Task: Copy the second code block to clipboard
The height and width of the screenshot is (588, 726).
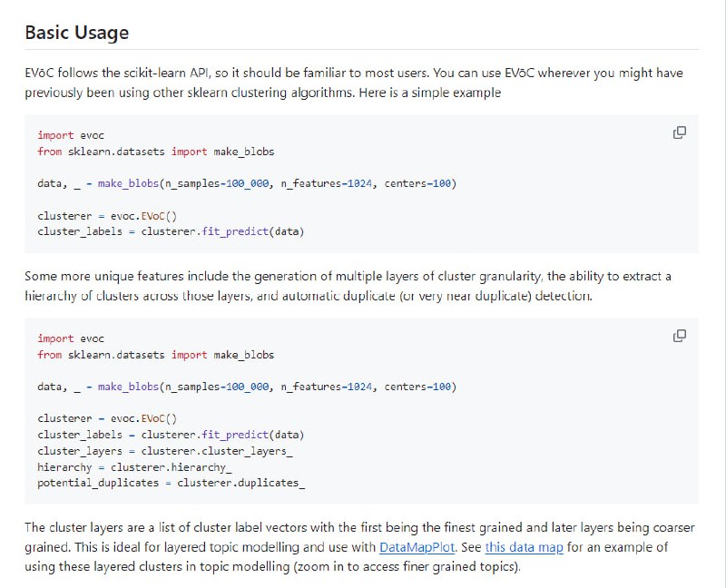Action: 679,336
